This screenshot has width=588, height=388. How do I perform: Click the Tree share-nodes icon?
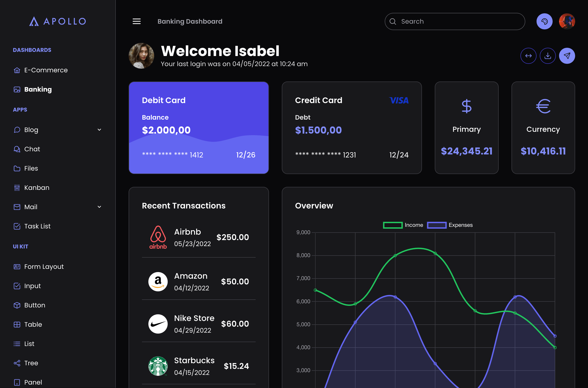(17, 363)
